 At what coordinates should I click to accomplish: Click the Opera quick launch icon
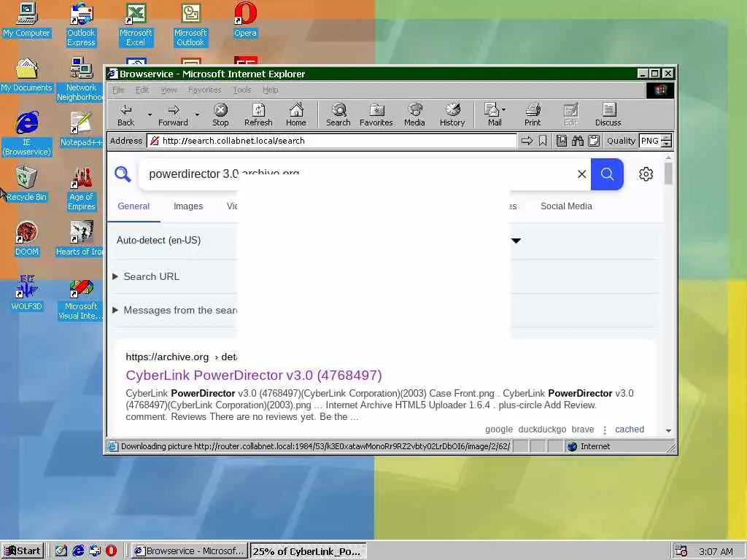(111, 551)
